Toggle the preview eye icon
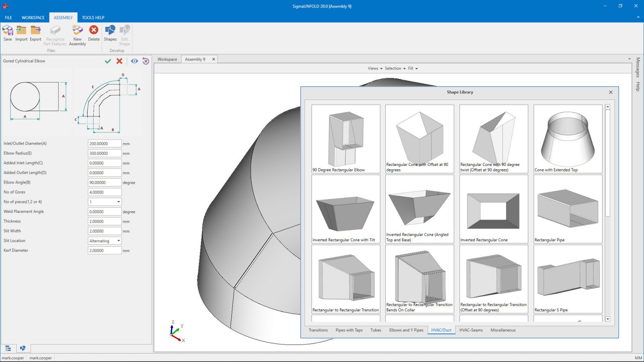This screenshot has width=644, height=362. pyautogui.click(x=134, y=61)
